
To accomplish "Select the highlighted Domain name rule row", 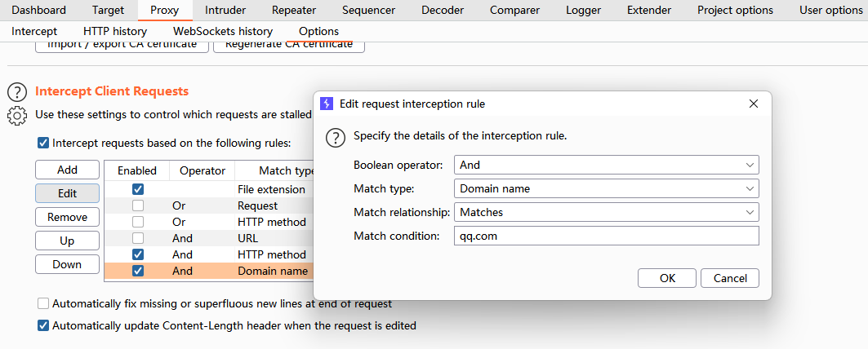I will pos(209,271).
